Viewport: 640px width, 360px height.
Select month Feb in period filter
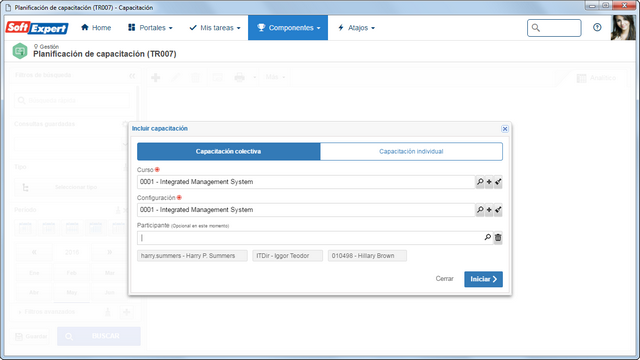71,273
